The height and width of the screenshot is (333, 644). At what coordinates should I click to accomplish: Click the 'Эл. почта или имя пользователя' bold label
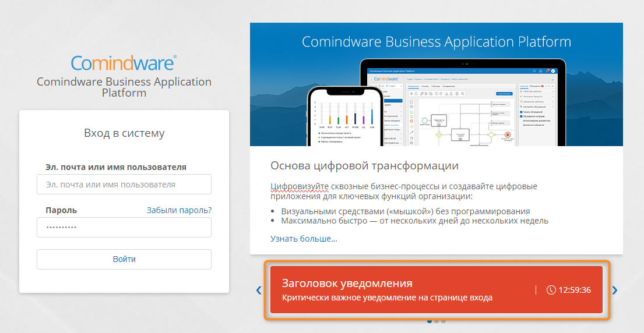[116, 167]
